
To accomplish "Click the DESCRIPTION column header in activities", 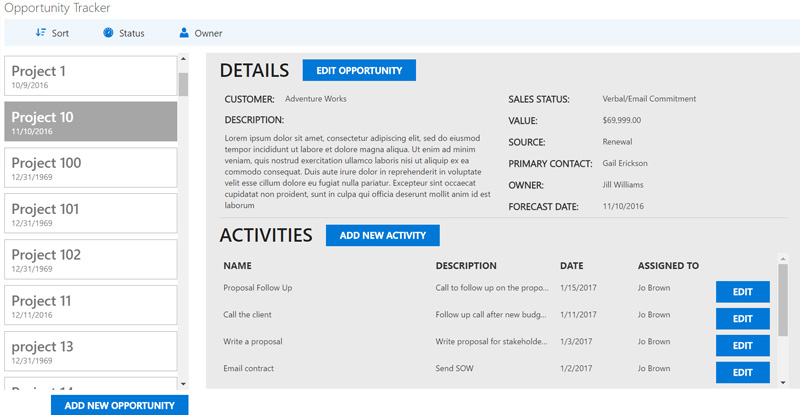I will click(x=466, y=265).
